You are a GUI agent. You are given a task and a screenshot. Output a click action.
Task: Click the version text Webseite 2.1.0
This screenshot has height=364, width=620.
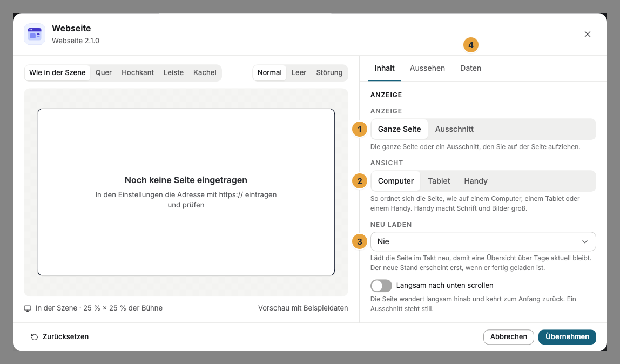pos(76,41)
